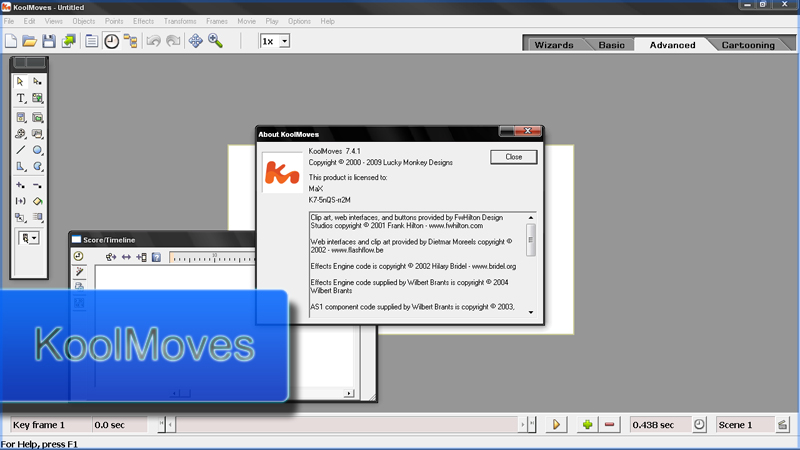Click the clock icon in Score/Timeline window
Screen dimensions: 800x450
(x=78, y=256)
